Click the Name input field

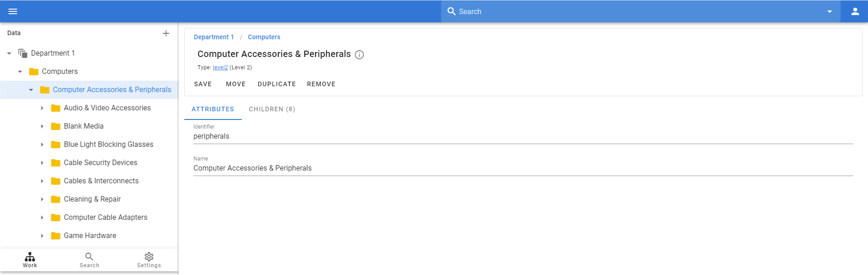click(523, 168)
